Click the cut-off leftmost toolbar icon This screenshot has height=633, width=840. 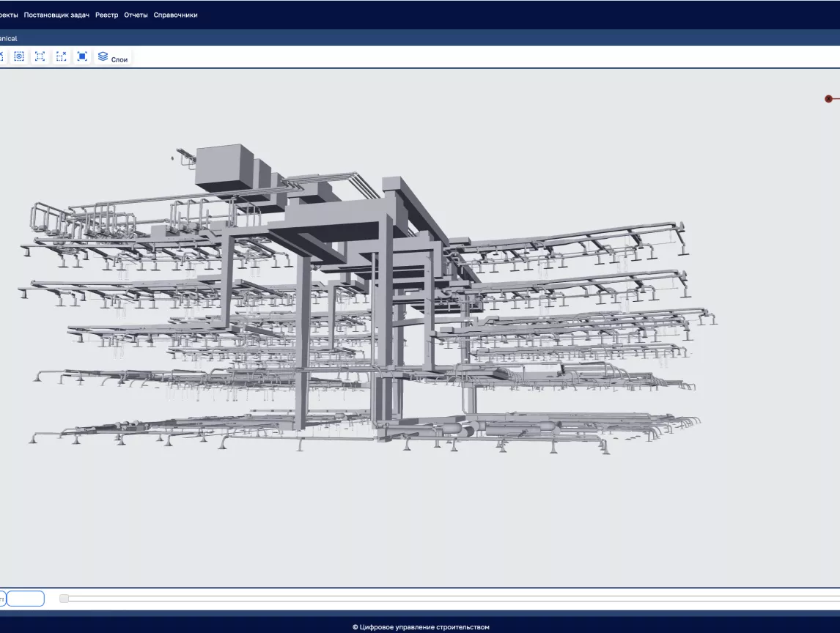tap(1, 56)
